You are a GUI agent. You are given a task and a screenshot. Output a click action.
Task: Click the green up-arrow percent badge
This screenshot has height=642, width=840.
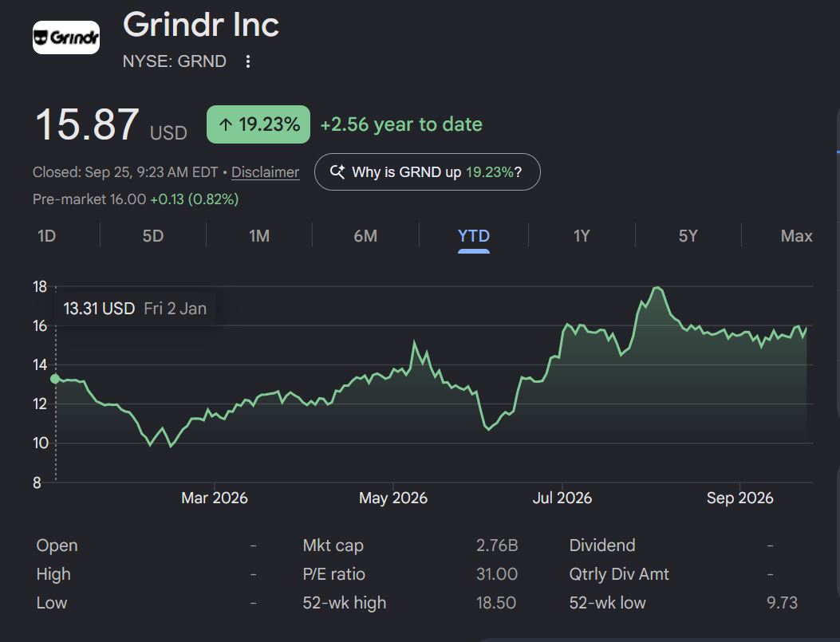tap(258, 124)
